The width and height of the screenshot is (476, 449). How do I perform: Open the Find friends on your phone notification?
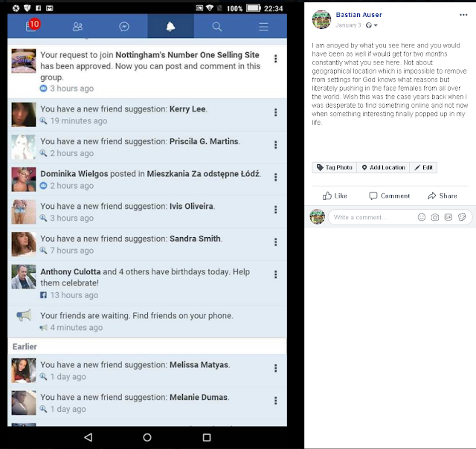tap(147, 321)
